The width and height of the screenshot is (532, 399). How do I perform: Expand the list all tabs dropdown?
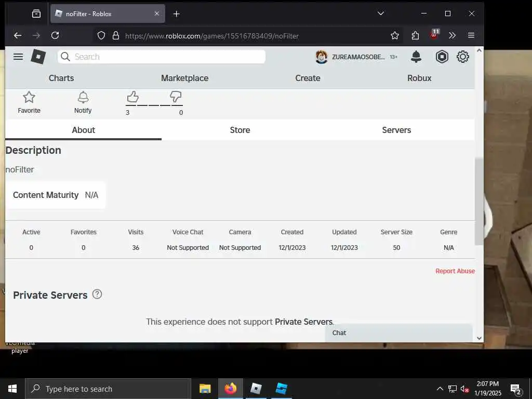point(381,14)
